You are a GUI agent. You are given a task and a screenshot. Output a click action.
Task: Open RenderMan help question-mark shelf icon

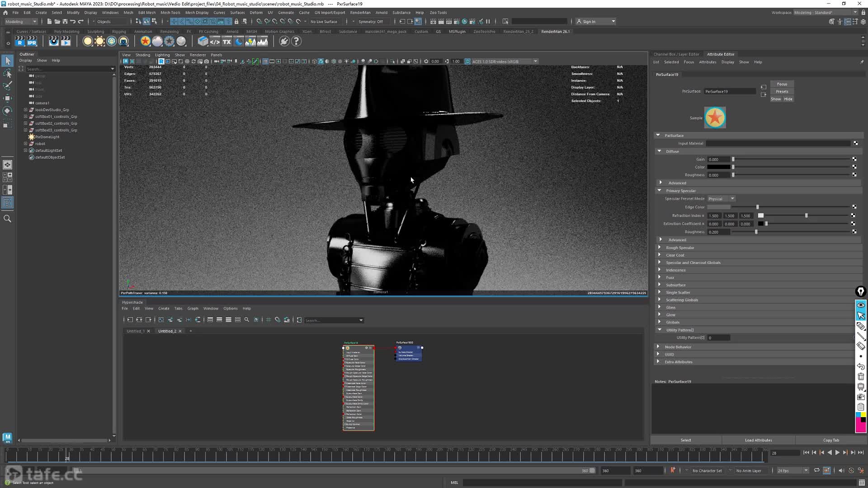(296, 42)
